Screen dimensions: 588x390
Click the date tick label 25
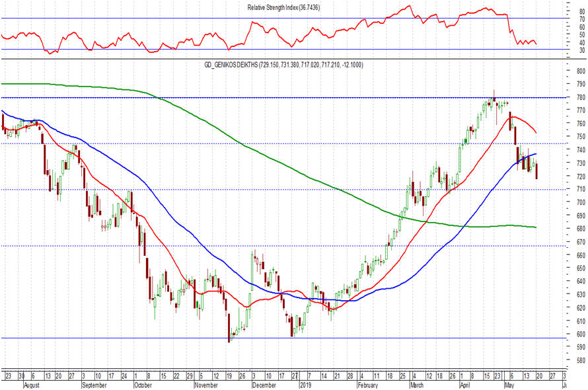click(402, 376)
